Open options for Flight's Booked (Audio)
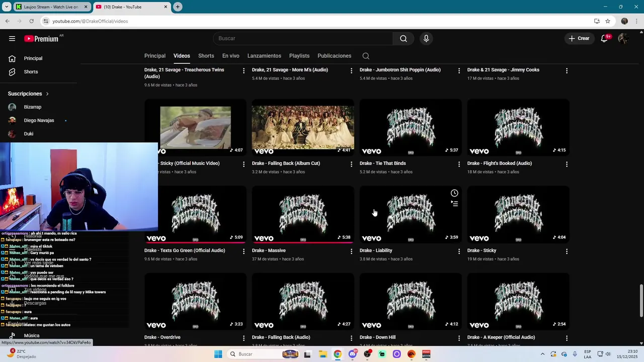 (567, 164)
